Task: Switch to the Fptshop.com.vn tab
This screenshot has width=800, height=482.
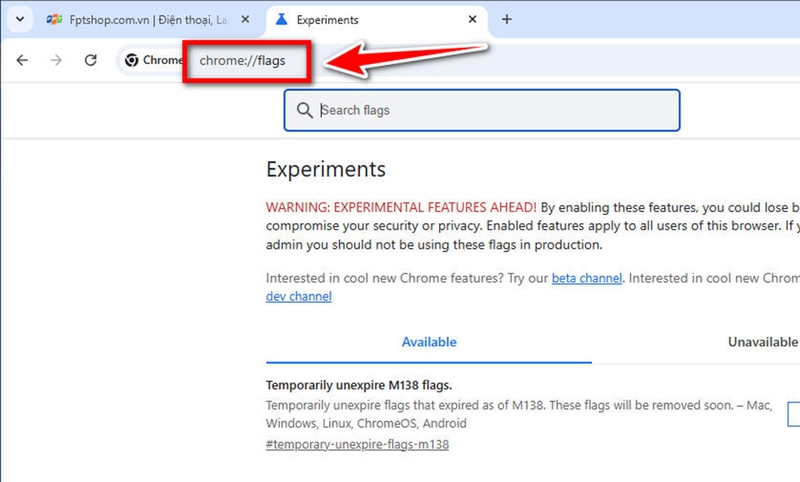Action: (147, 20)
